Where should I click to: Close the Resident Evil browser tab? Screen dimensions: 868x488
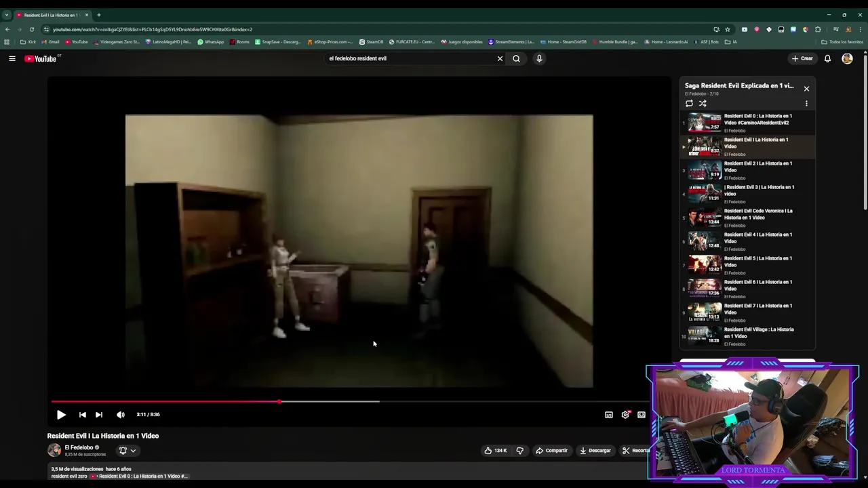tap(87, 15)
